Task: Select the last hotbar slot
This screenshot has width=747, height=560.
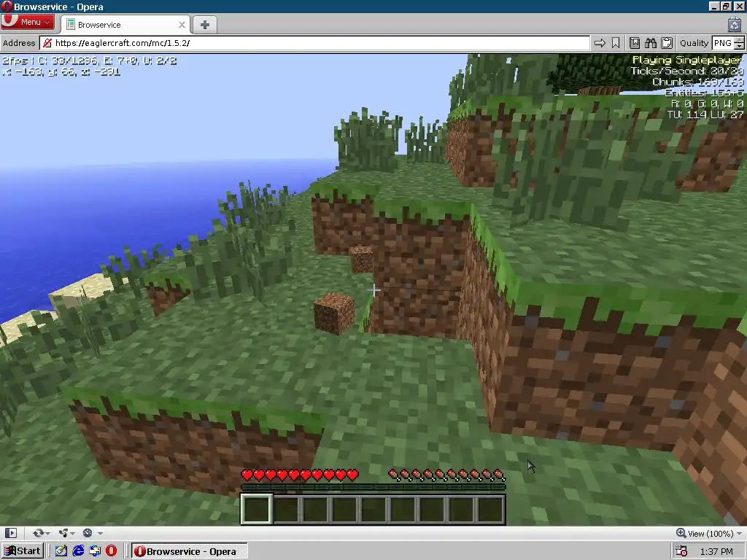Action: point(490,509)
